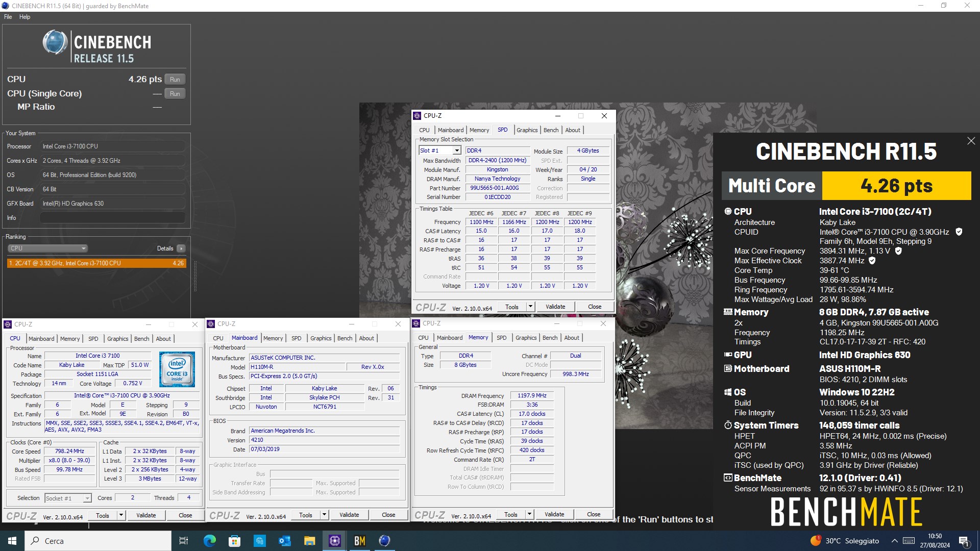Run the CPU Single Core benchmark
This screenshot has width=980, height=551.
(175, 94)
